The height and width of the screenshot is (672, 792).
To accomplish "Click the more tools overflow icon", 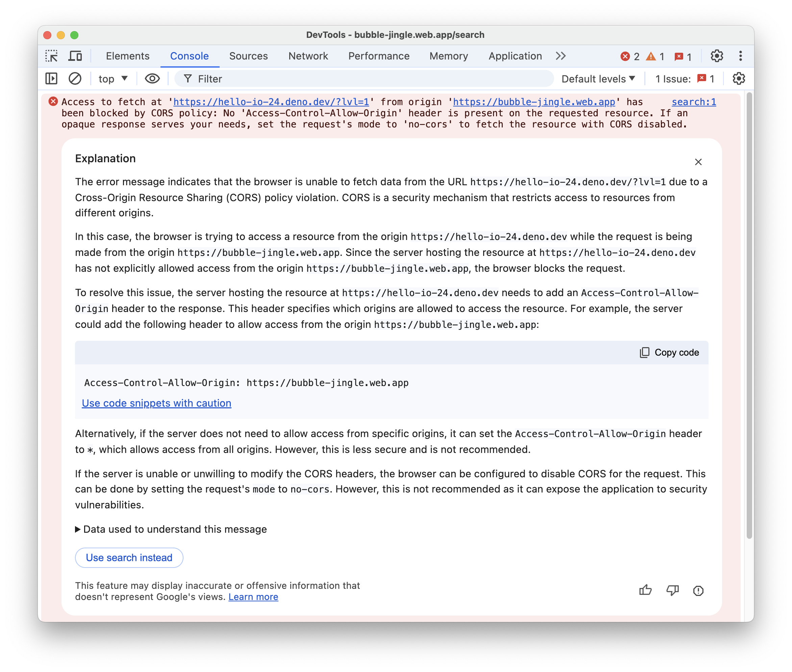I will (x=560, y=56).
